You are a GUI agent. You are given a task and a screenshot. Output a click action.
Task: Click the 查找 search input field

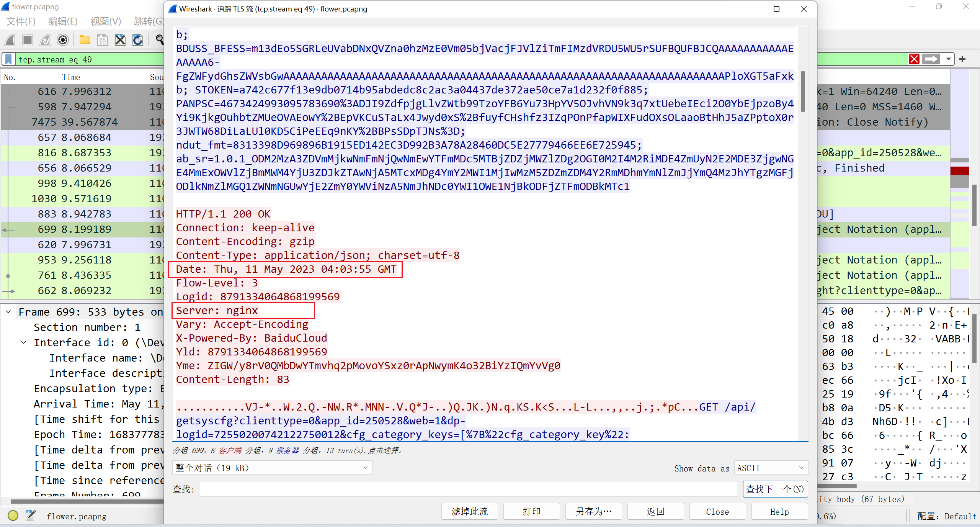click(x=468, y=489)
